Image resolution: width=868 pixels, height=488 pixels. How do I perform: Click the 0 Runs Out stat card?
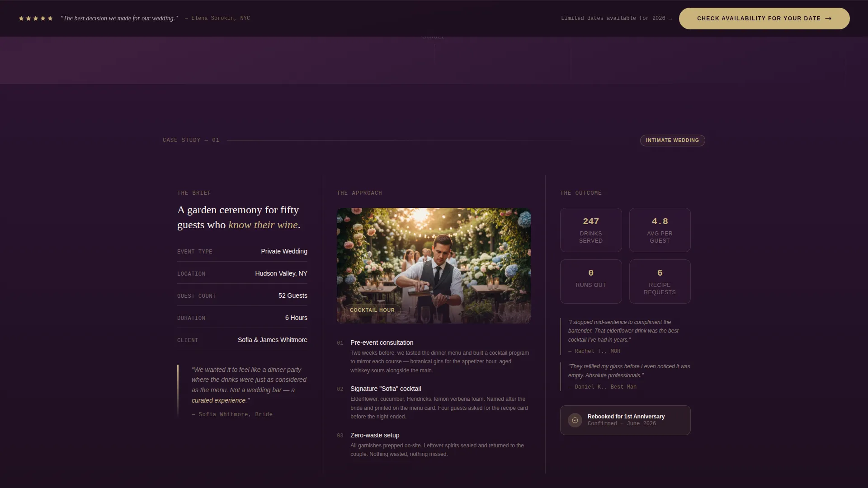[x=591, y=282]
